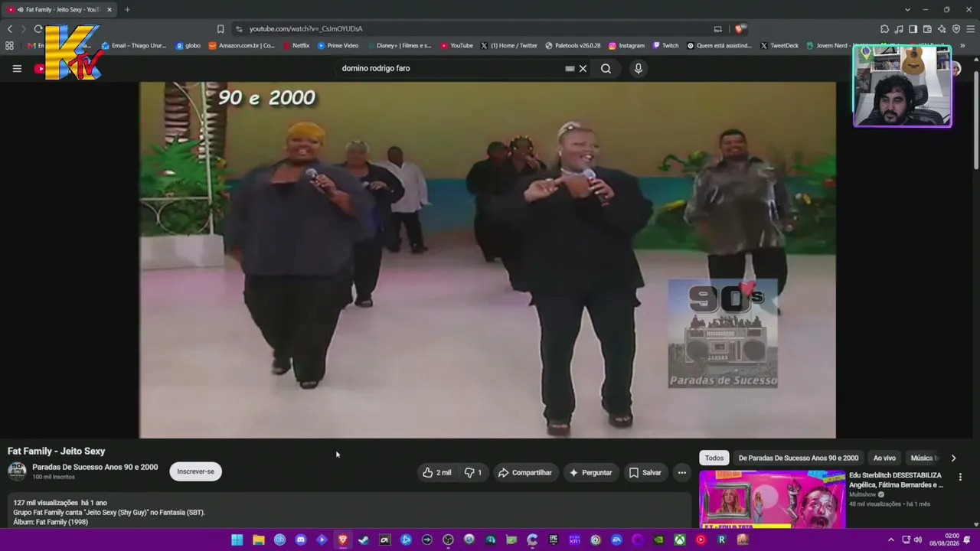
Task: Open the Email – Thiago bookmark
Action: pos(134,46)
